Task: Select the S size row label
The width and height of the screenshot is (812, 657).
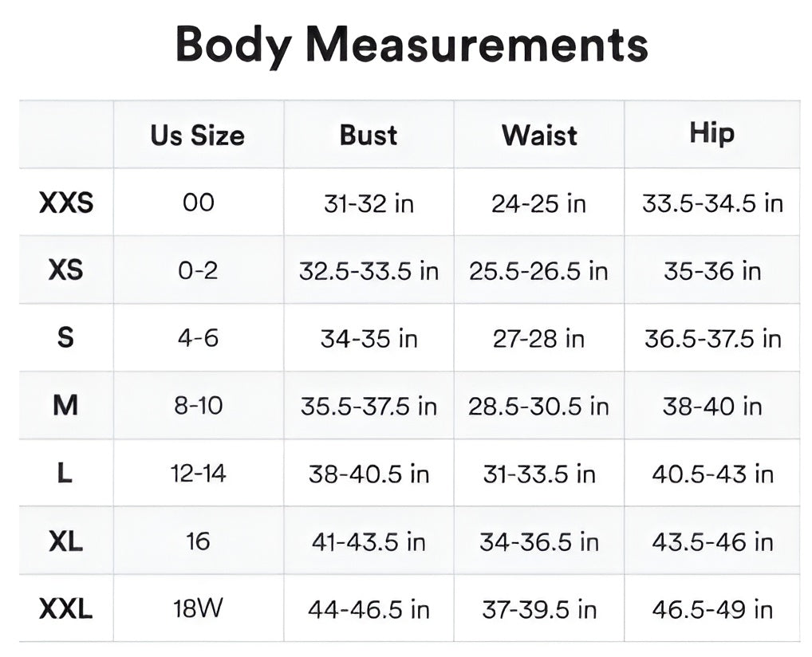Action: (66, 338)
